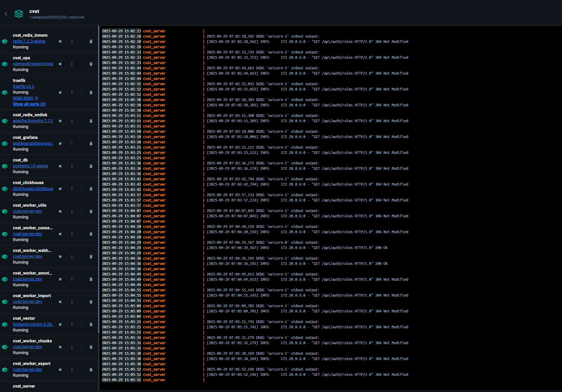This screenshot has width=562, height=392.
Task: Delete the cvat_worker_chunks container
Action: (x=91, y=347)
